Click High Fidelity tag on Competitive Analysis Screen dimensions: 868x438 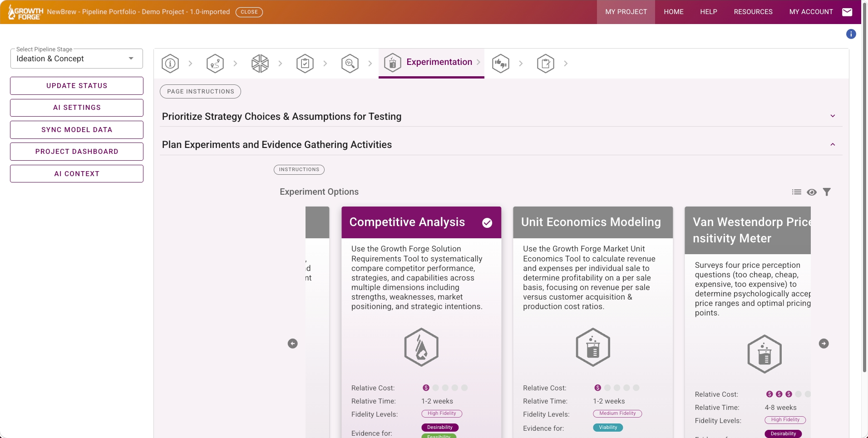442,413
